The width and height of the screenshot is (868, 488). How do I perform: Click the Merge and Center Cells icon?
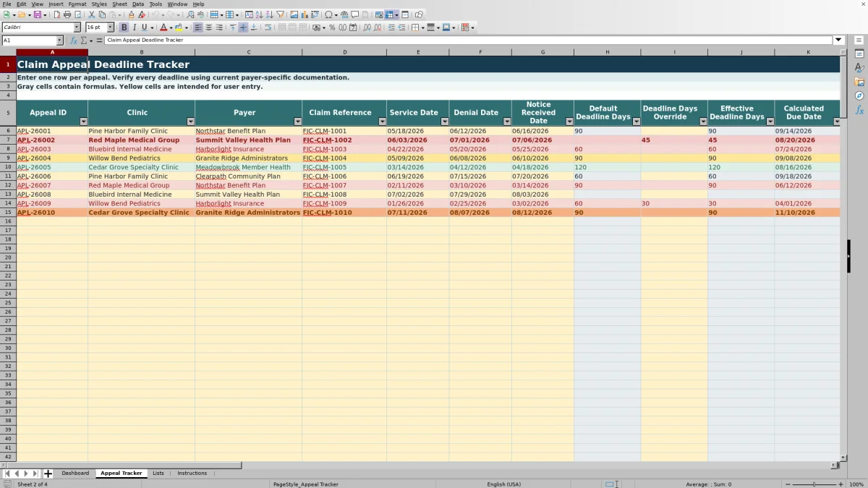(x=281, y=27)
